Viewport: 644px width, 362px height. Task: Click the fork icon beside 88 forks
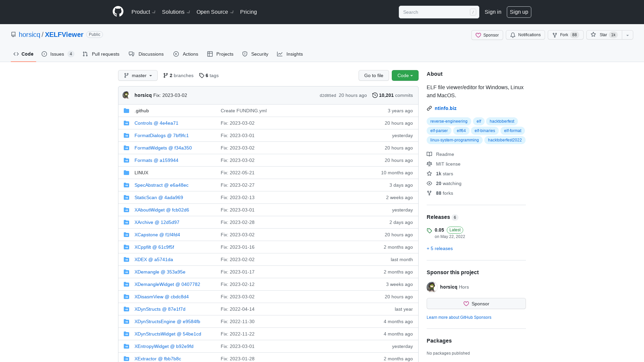[429, 193]
